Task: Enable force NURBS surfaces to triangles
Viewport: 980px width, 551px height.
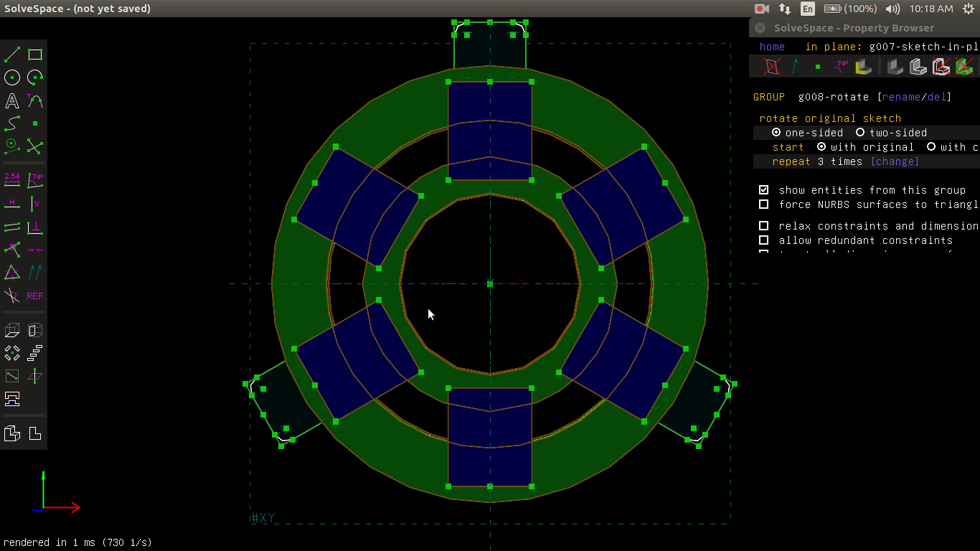Action: [x=764, y=204]
